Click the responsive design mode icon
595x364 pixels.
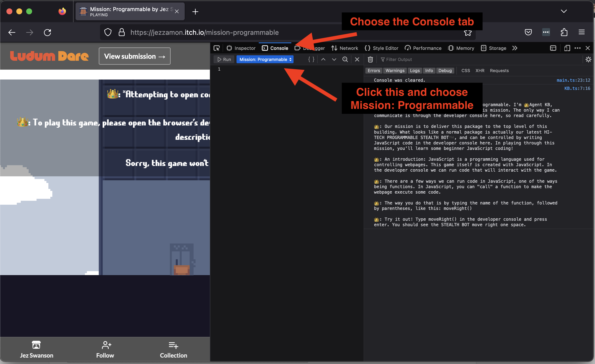point(567,48)
